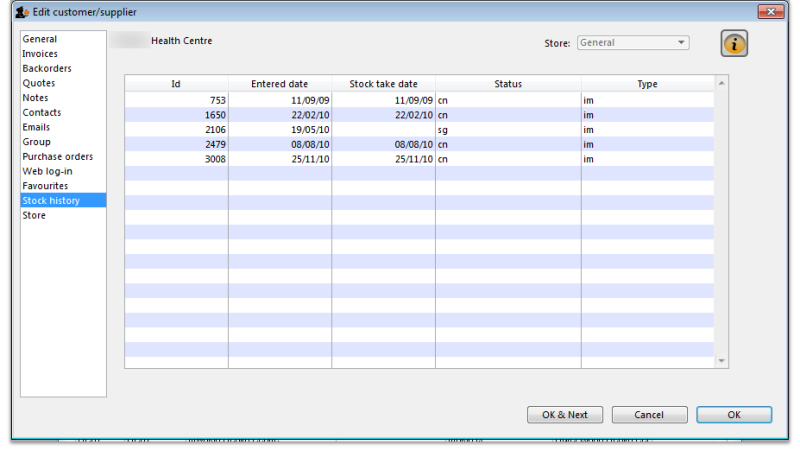Select the General tab in sidebar
Viewport: 800px width, 451px height.
coord(40,39)
